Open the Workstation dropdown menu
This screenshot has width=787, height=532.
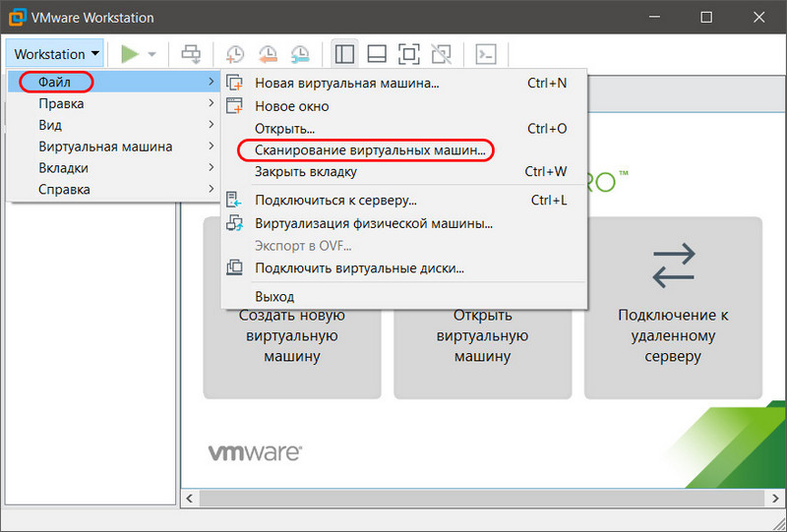coord(55,54)
